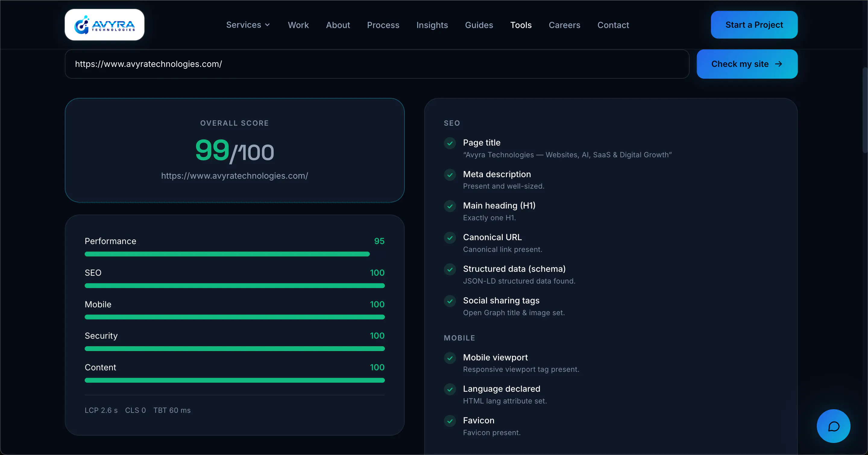Switch to the Tools nav item
Screen dimensions: 868x455
[x=521, y=25]
